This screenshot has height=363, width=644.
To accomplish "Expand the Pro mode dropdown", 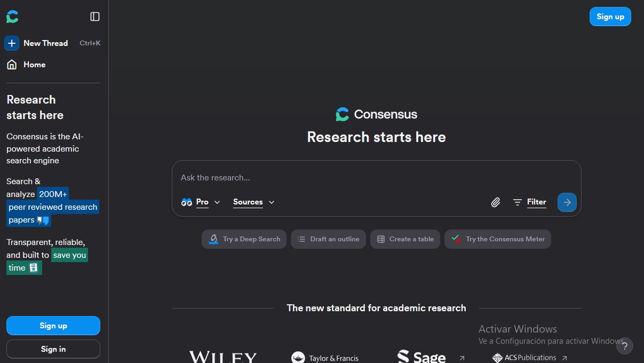I will tap(217, 202).
